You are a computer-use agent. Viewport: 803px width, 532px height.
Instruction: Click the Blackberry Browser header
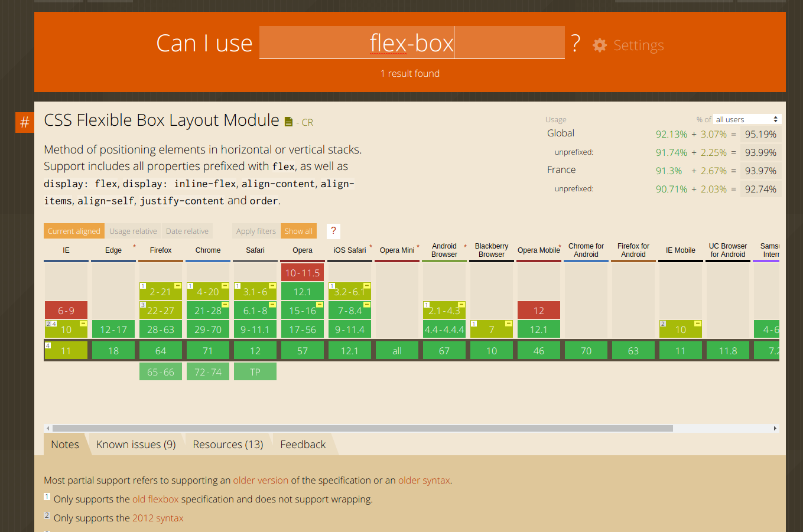492,250
